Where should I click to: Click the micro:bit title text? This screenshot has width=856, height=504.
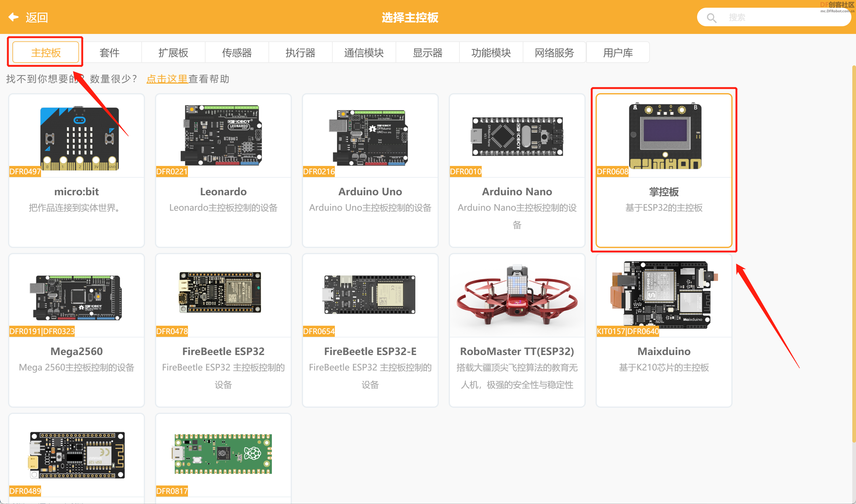tap(77, 192)
